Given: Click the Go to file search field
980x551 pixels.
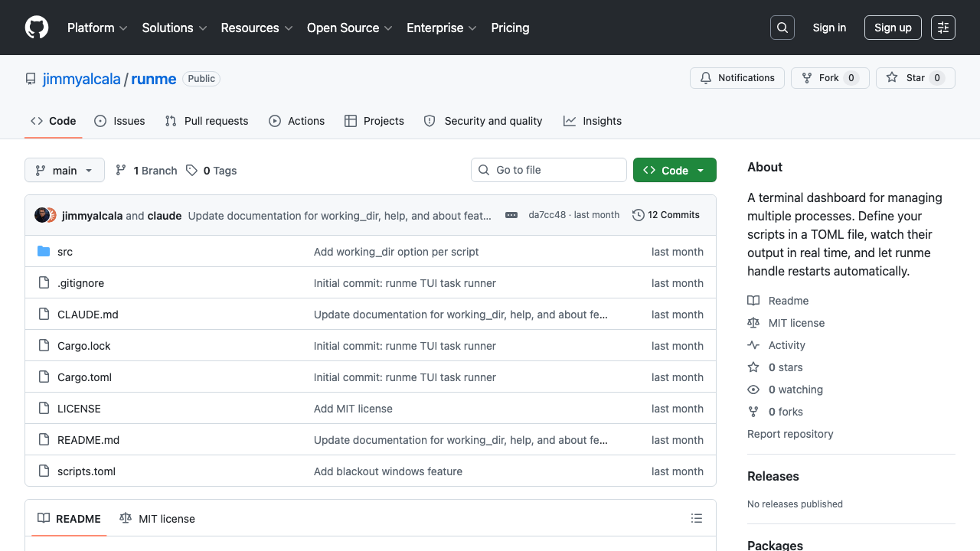Looking at the screenshot, I should (x=549, y=170).
